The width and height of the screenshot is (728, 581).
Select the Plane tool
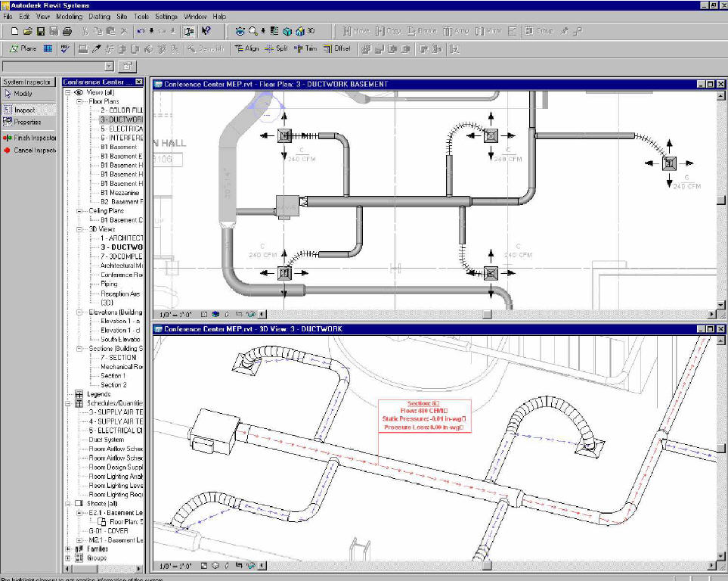click(23, 48)
